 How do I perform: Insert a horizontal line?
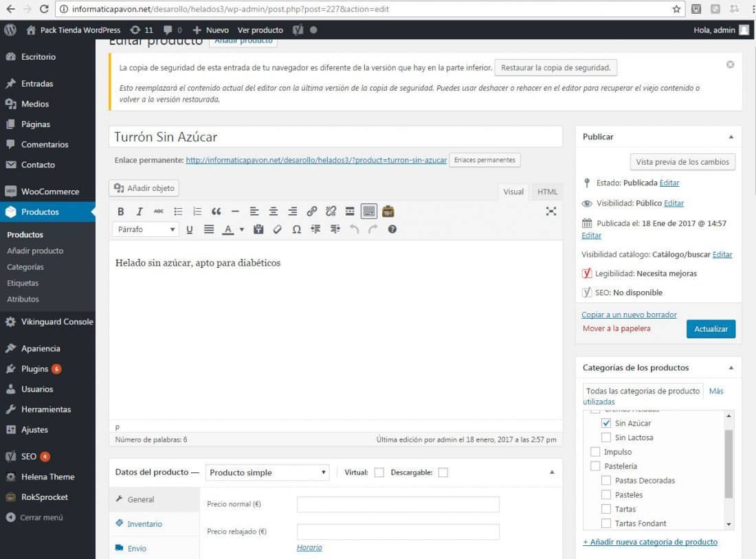point(235,212)
